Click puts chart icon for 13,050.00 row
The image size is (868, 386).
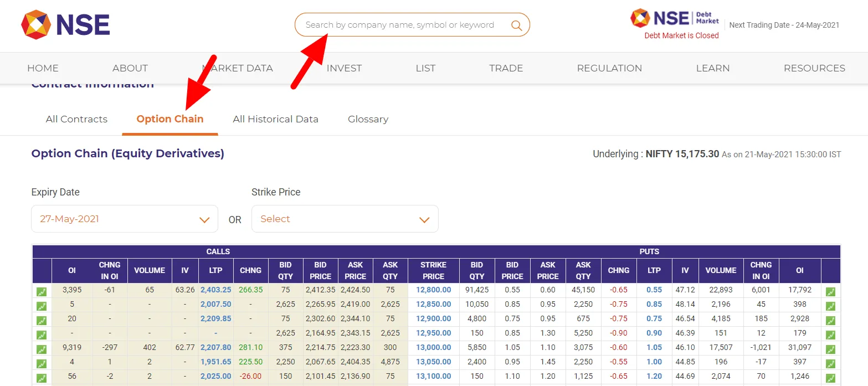(830, 364)
